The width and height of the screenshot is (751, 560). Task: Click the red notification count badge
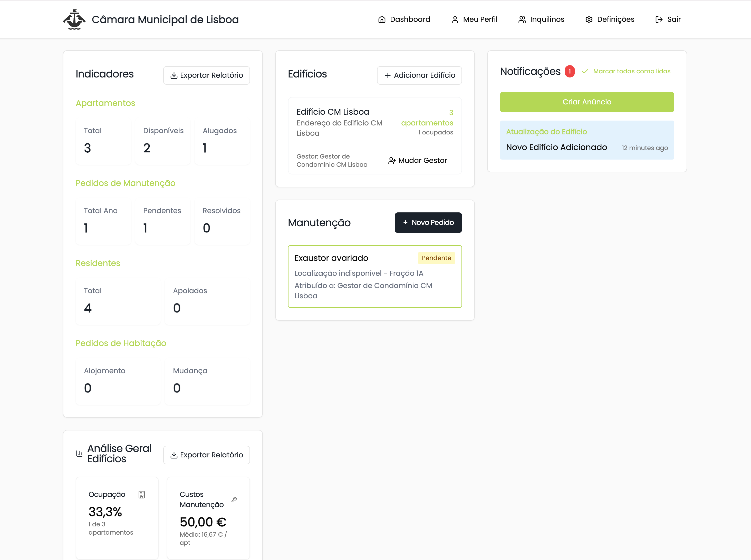point(570,71)
